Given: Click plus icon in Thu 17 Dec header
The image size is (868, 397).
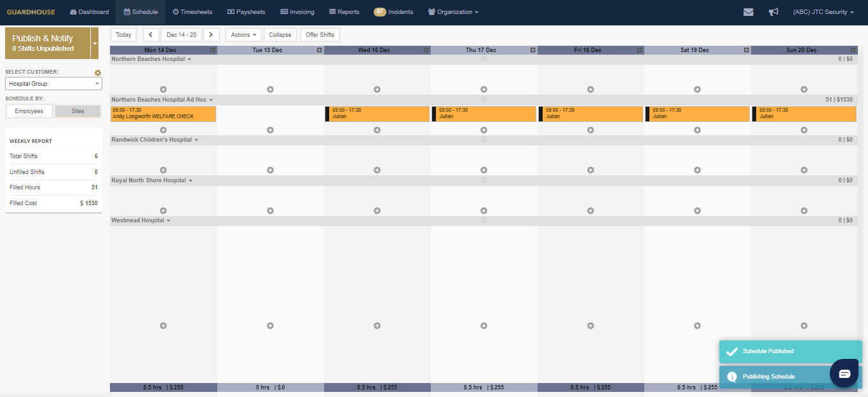Looking at the screenshot, I should coord(533,50).
